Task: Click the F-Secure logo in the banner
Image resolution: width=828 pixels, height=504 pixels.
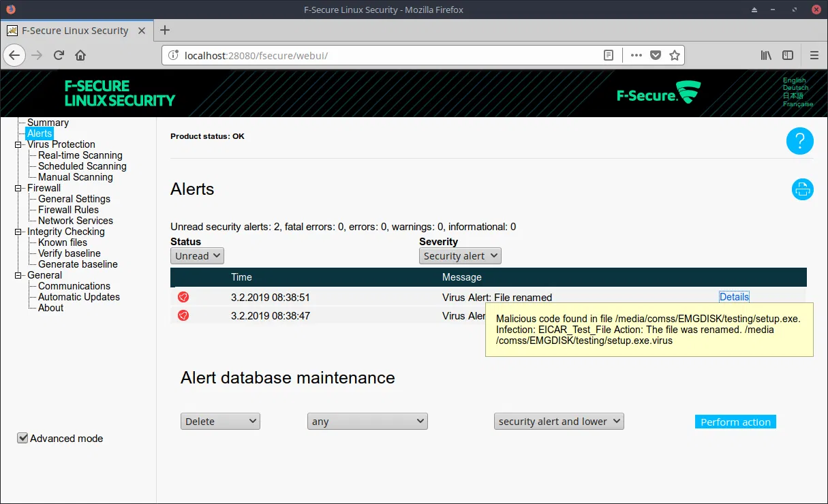Action: (x=658, y=93)
